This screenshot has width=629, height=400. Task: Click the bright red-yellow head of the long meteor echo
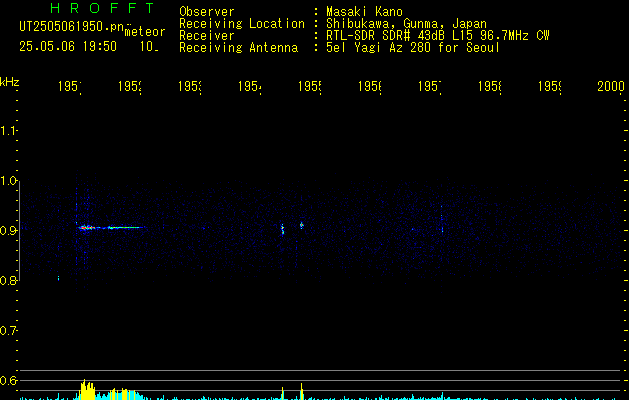click(86, 227)
